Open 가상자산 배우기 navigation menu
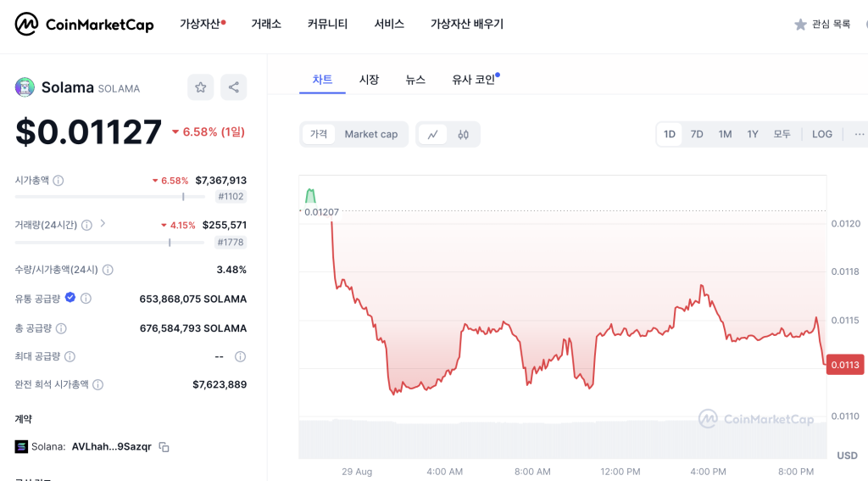 pos(467,24)
